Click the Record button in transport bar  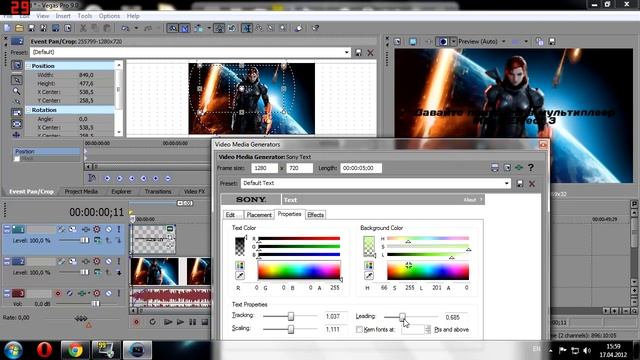(x=136, y=322)
